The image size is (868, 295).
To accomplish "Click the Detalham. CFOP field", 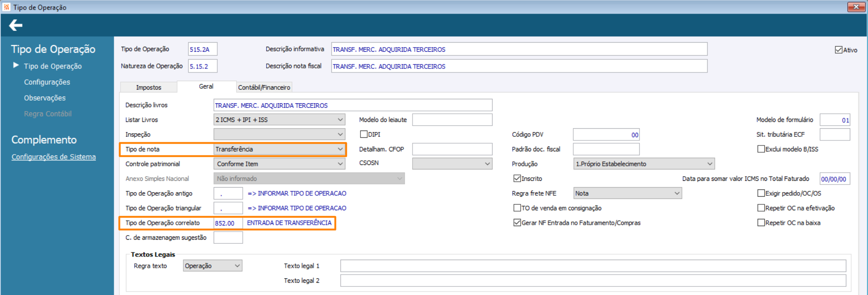I will tap(452, 149).
